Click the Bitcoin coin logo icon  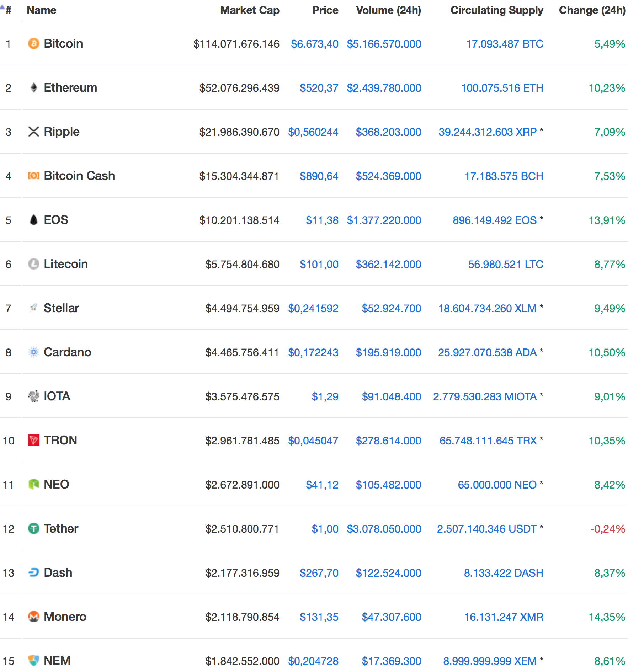click(34, 43)
